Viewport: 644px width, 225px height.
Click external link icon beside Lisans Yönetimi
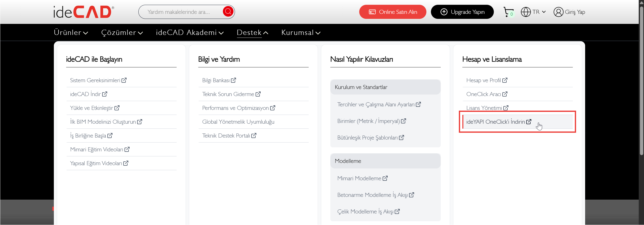pos(506,108)
